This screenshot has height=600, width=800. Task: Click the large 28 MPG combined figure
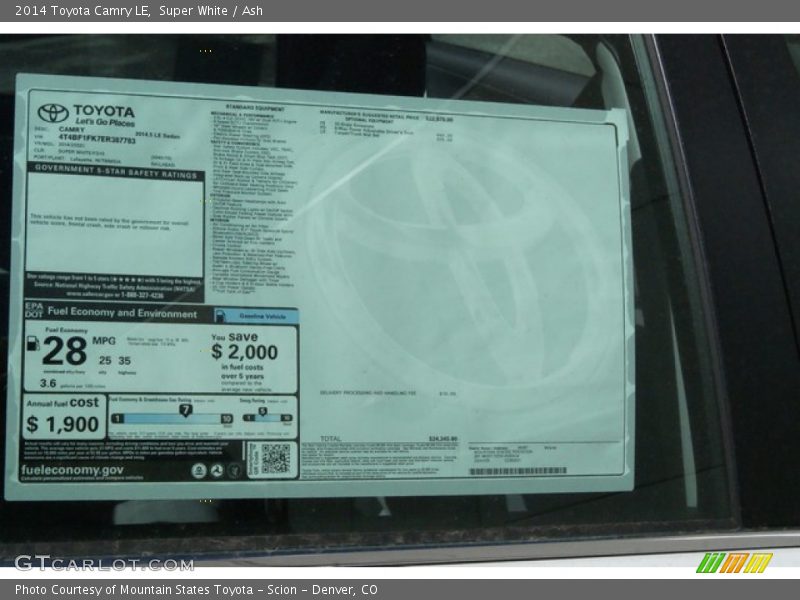pyautogui.click(x=65, y=351)
